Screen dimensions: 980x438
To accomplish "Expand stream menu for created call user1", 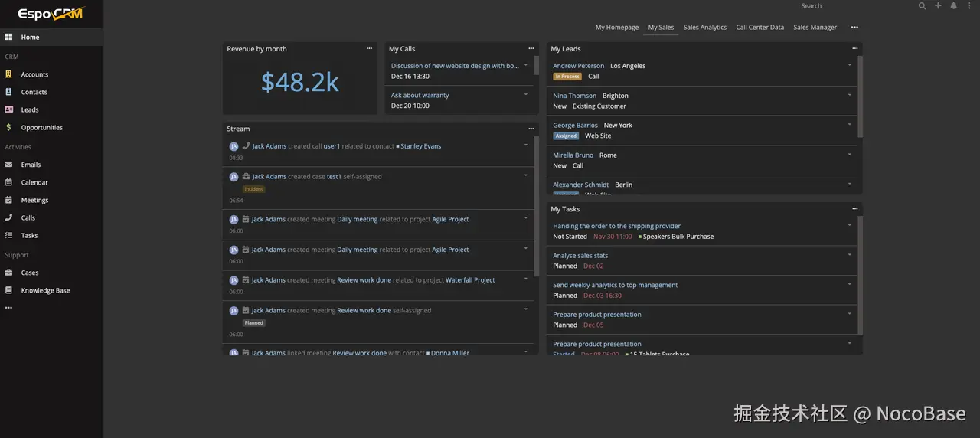I will pyautogui.click(x=526, y=145).
